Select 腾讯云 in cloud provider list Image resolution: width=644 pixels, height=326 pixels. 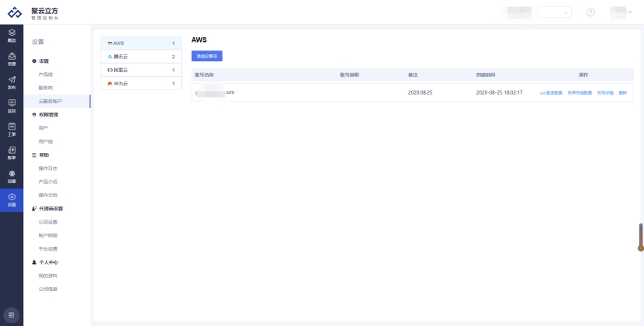click(x=141, y=57)
